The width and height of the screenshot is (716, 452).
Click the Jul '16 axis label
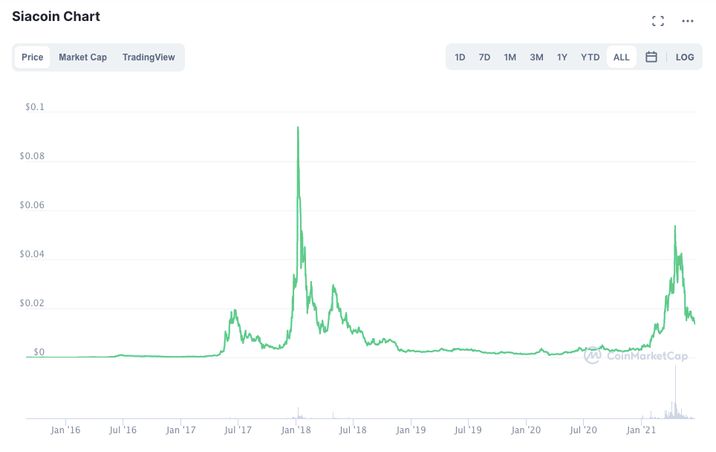pyautogui.click(x=123, y=430)
